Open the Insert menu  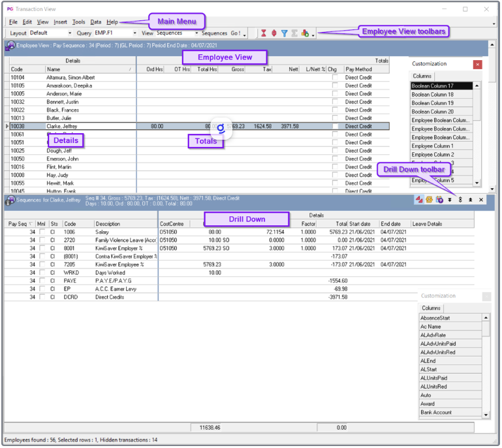[x=60, y=22]
